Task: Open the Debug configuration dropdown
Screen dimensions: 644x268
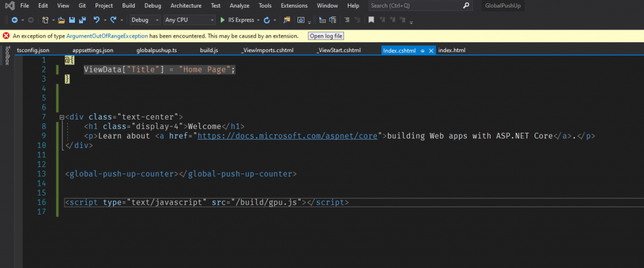Action: pyautogui.click(x=145, y=20)
